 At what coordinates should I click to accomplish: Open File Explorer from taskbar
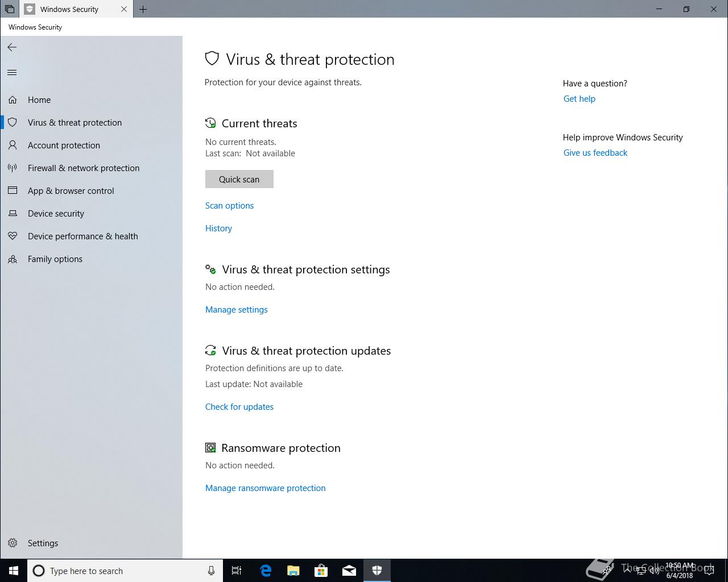point(293,571)
